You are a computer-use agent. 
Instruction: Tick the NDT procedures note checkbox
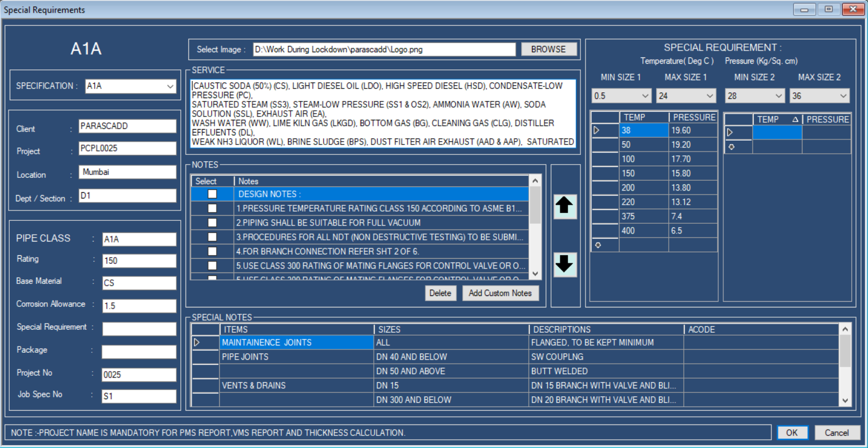[x=212, y=237]
